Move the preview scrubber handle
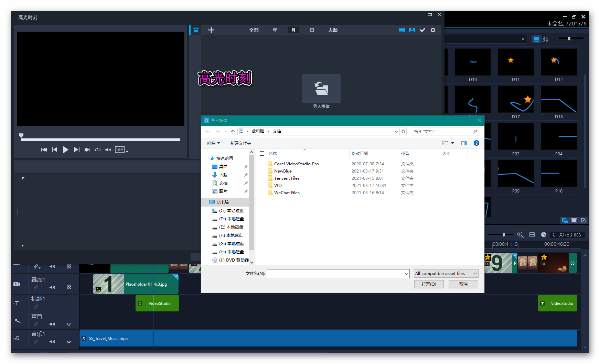The width and height of the screenshot is (600, 364). pos(21,135)
